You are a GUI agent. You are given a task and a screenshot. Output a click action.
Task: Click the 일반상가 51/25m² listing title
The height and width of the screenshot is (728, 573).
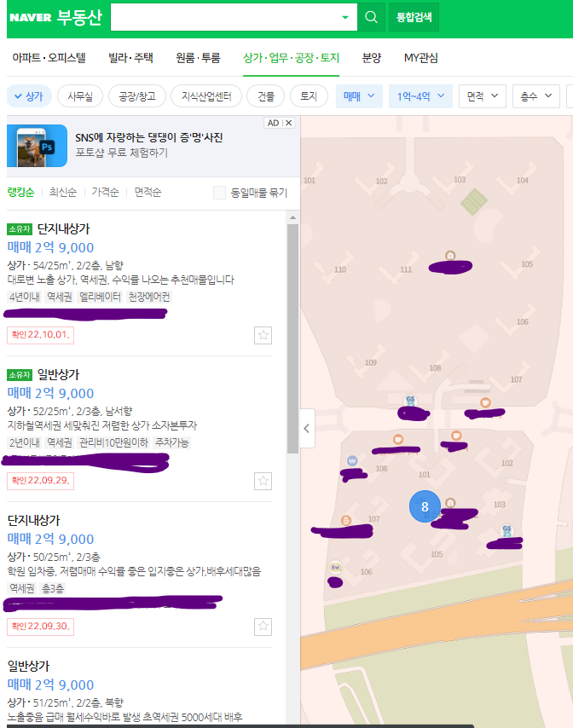click(x=28, y=667)
